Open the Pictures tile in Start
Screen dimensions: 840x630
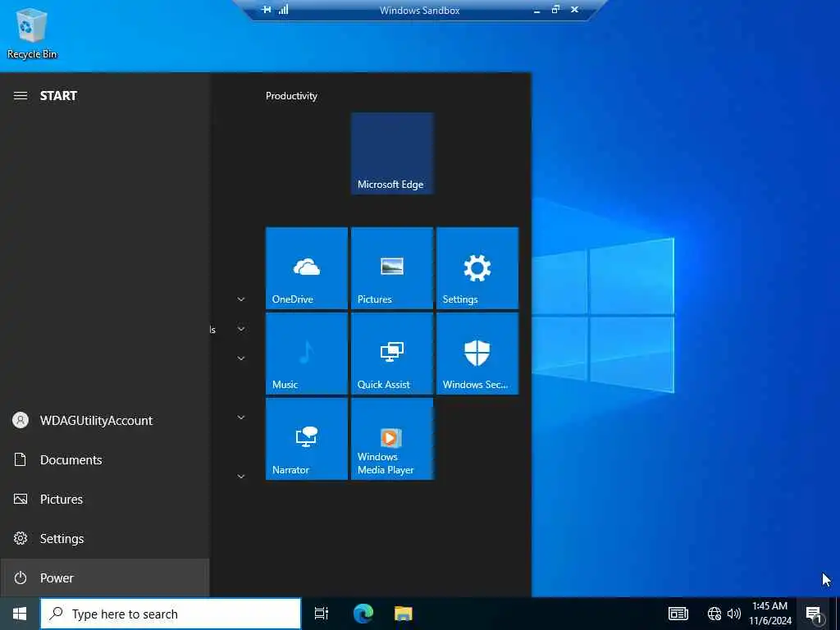tap(392, 268)
